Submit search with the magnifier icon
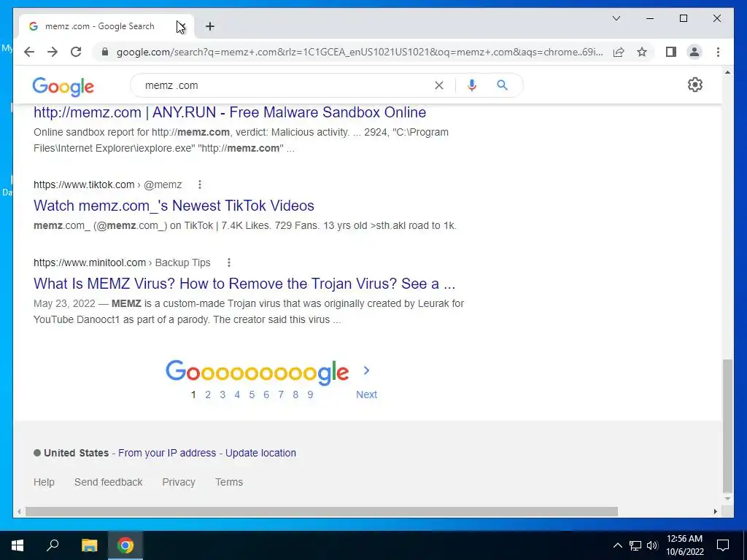This screenshot has height=560, width=747. (502, 85)
